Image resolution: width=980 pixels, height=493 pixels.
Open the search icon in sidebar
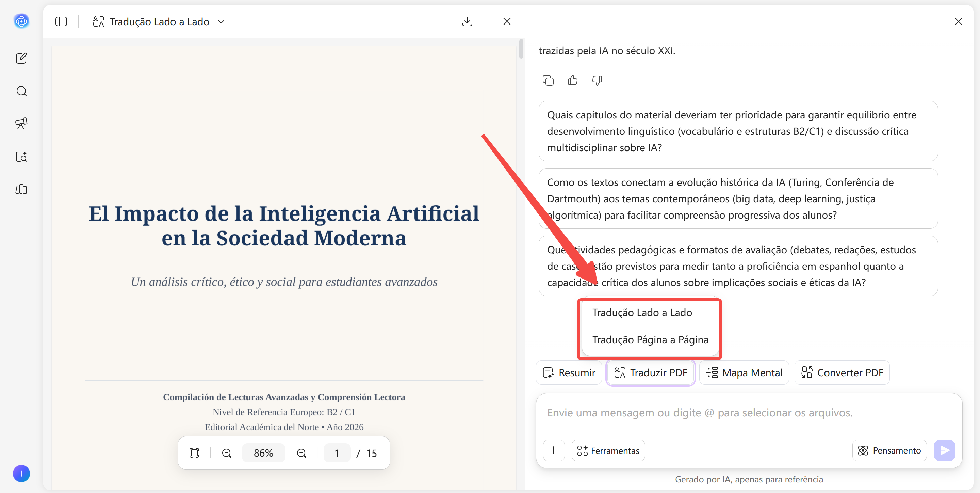point(21,91)
